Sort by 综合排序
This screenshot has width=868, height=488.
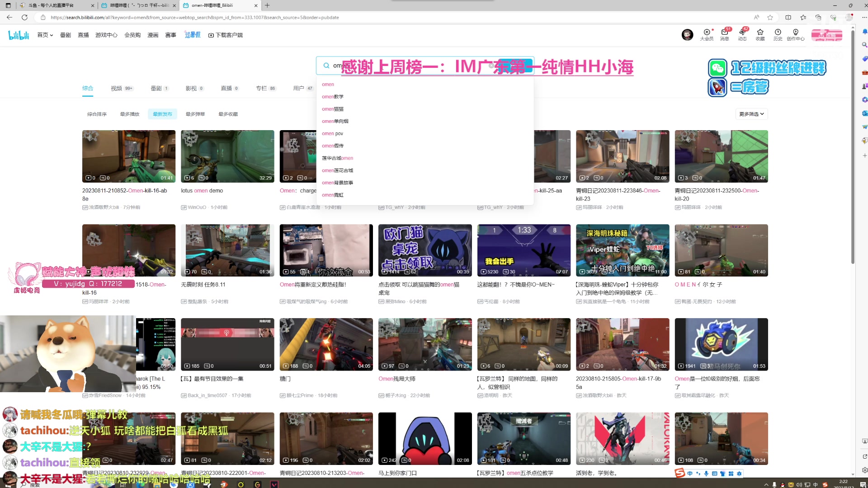point(97,114)
